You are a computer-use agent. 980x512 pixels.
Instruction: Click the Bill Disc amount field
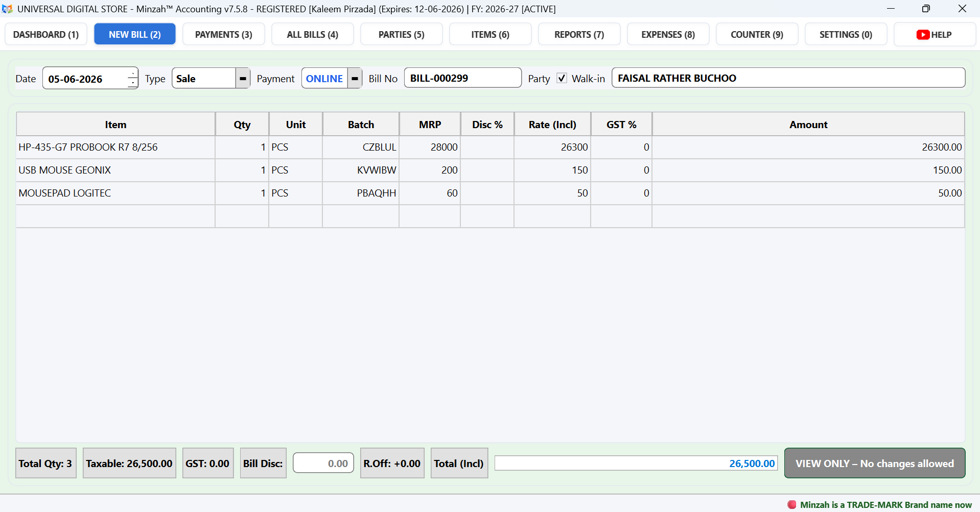click(x=323, y=463)
